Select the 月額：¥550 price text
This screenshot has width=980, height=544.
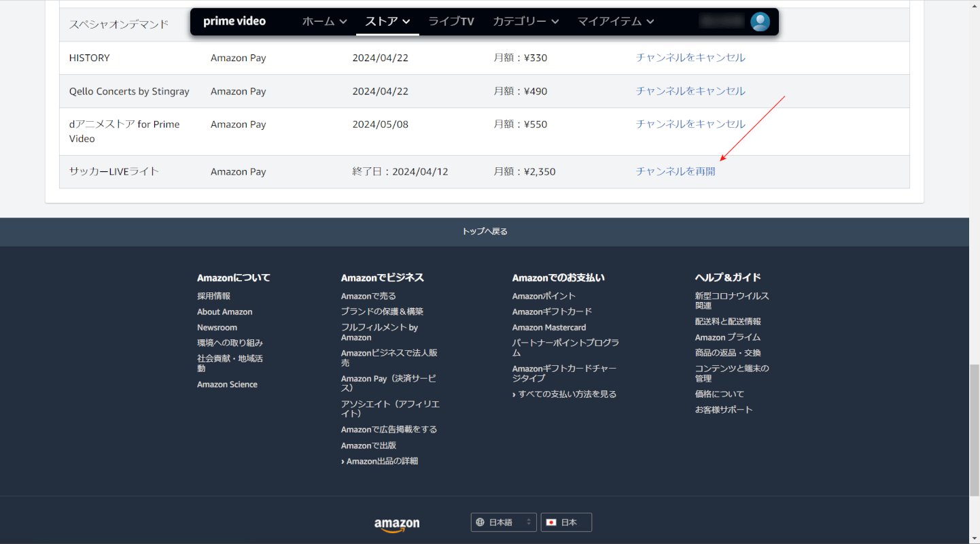[521, 124]
